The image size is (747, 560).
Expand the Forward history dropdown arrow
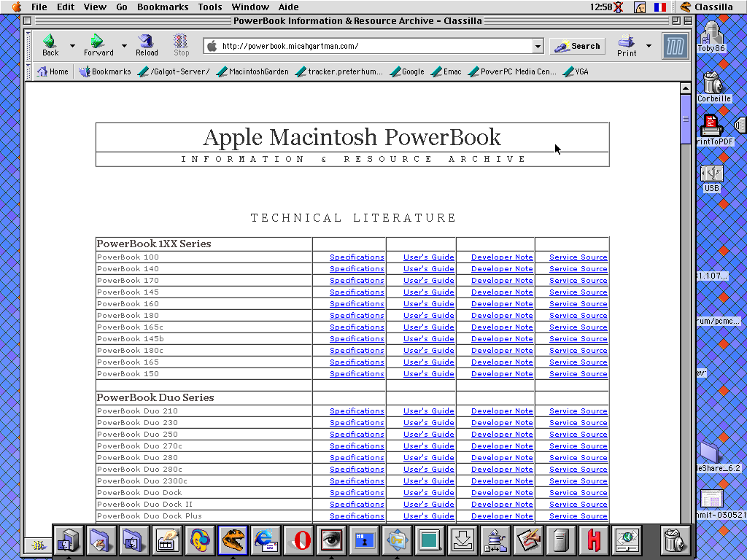pyautogui.click(x=124, y=46)
